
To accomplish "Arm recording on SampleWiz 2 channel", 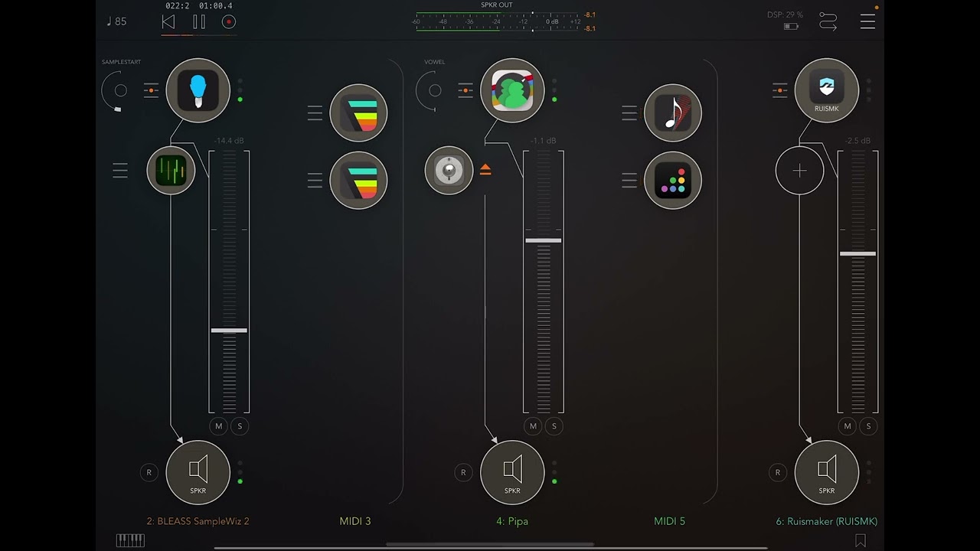I will (149, 472).
